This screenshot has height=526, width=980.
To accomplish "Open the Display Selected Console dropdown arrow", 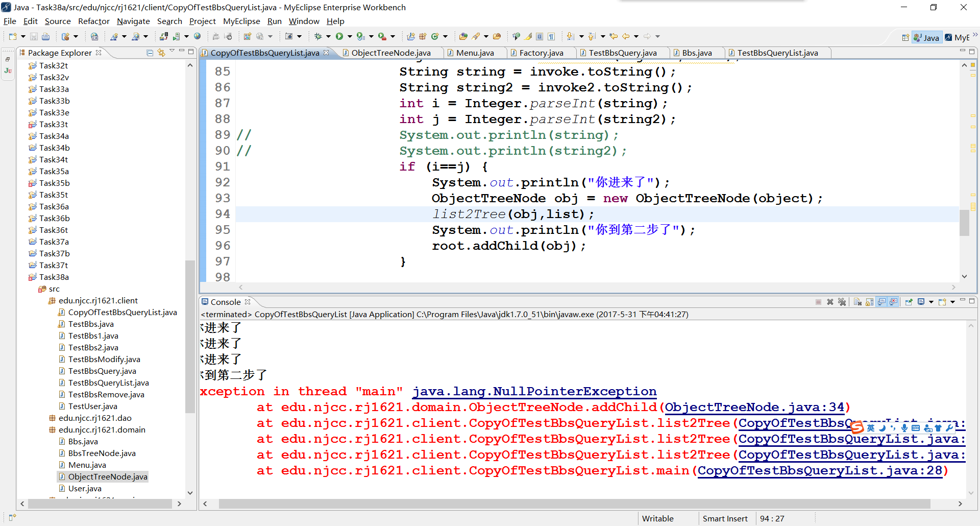I will [x=931, y=302].
